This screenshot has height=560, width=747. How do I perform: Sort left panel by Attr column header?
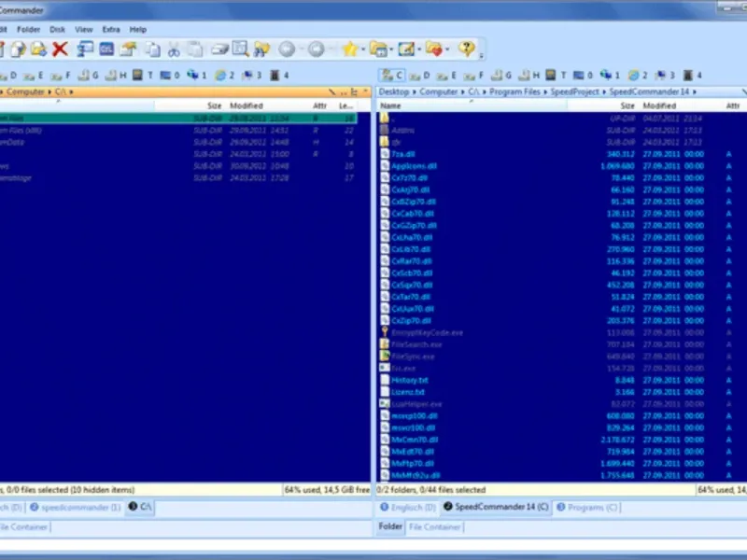[319, 105]
